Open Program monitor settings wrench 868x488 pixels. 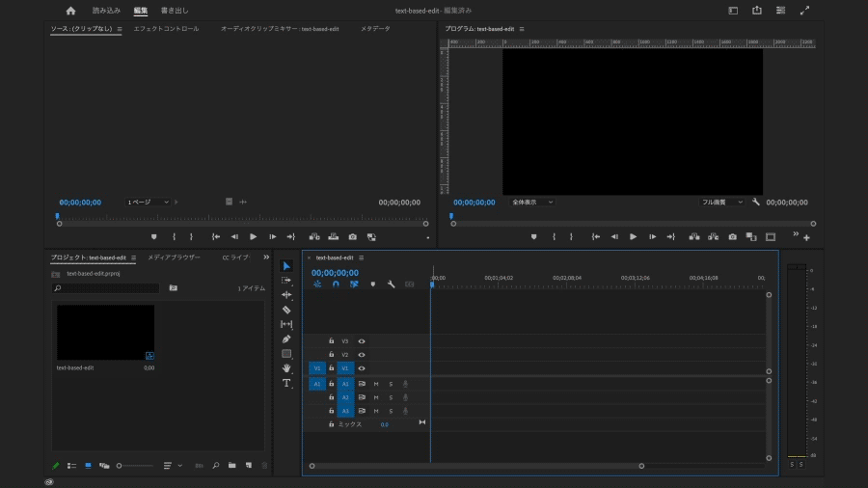click(755, 202)
